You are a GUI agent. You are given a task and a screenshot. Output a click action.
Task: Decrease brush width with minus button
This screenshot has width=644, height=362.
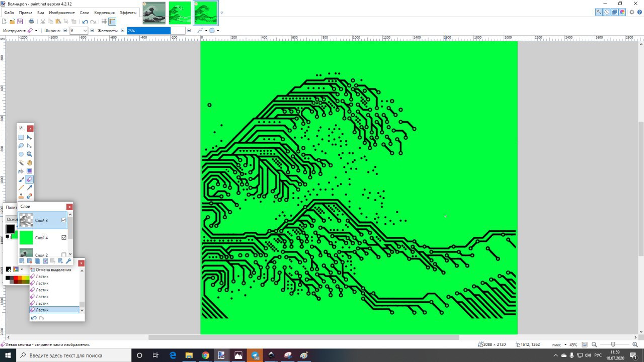point(65,31)
